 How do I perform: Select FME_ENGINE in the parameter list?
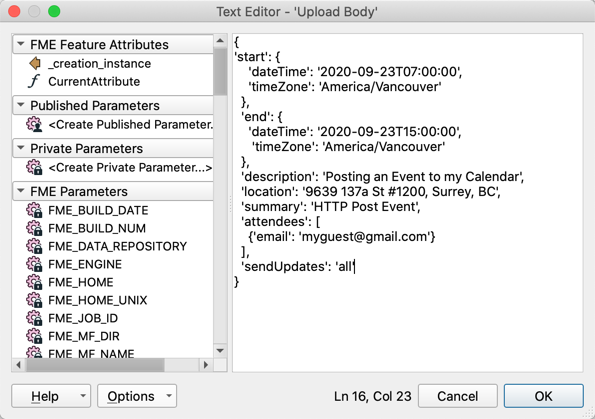click(x=85, y=264)
